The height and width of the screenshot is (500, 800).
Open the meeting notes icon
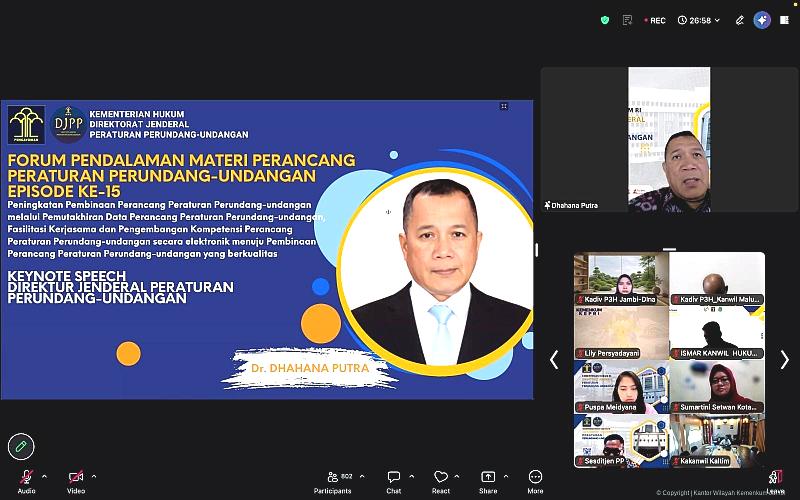628,20
